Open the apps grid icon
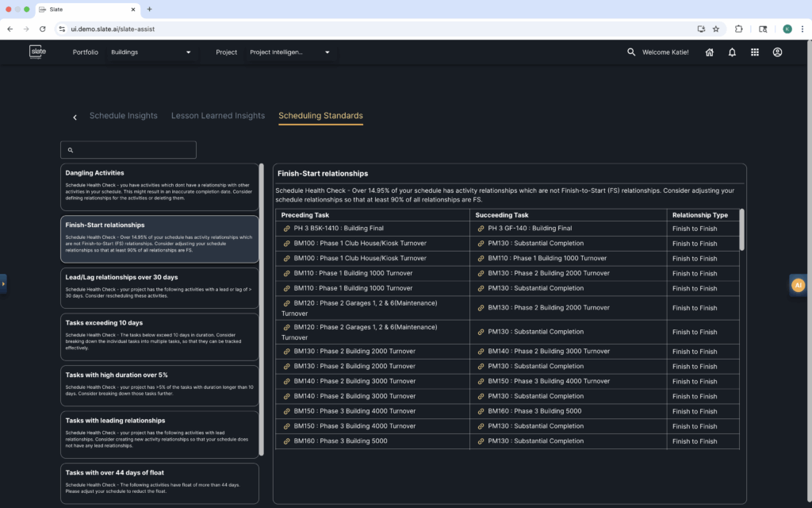 click(x=755, y=52)
